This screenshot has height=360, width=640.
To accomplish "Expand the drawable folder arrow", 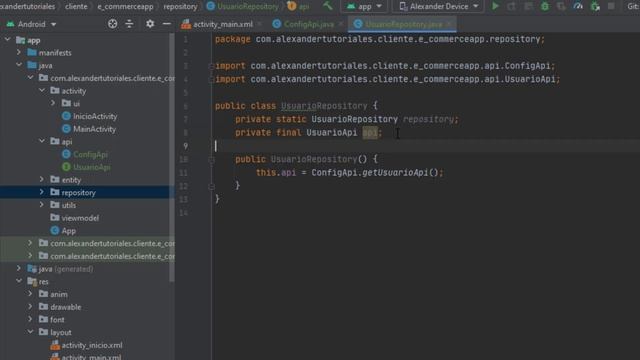I will click(x=30, y=307).
